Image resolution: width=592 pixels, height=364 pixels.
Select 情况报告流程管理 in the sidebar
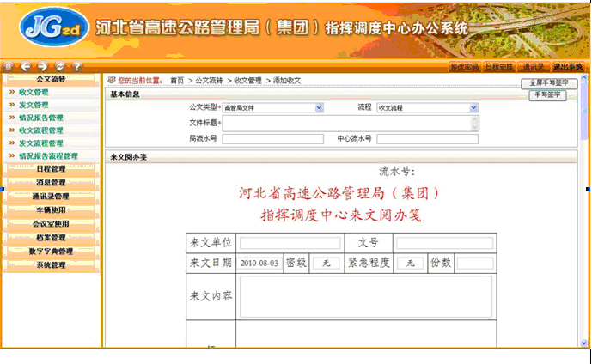click(48, 156)
